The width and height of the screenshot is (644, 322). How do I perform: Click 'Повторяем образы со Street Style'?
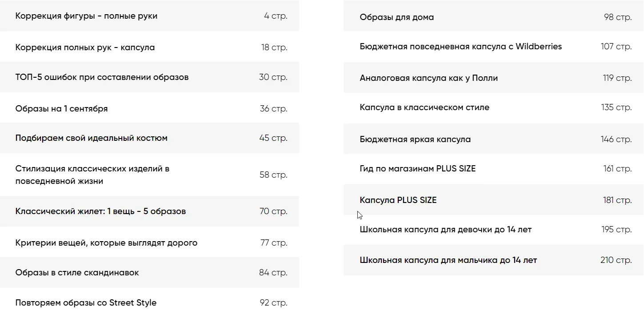86,303
